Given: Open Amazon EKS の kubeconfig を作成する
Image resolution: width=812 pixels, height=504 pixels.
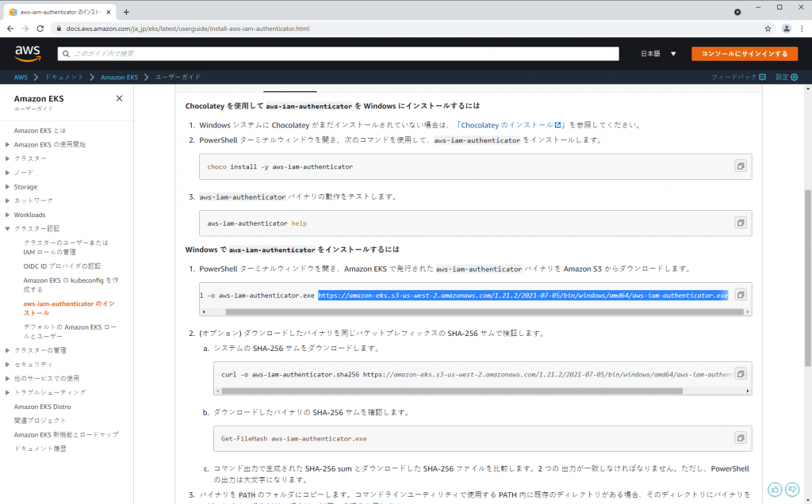Looking at the screenshot, I should click(x=71, y=284).
